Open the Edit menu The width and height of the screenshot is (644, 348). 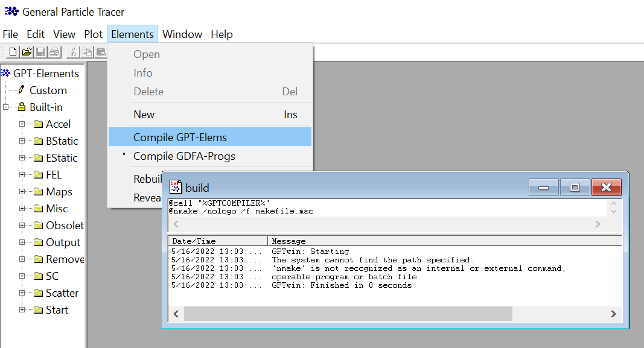36,34
